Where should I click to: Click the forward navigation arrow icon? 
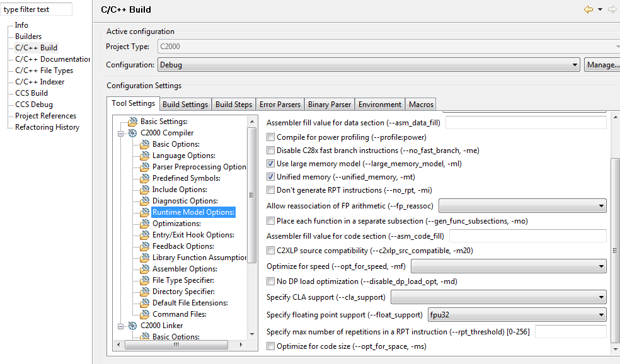tap(612, 9)
